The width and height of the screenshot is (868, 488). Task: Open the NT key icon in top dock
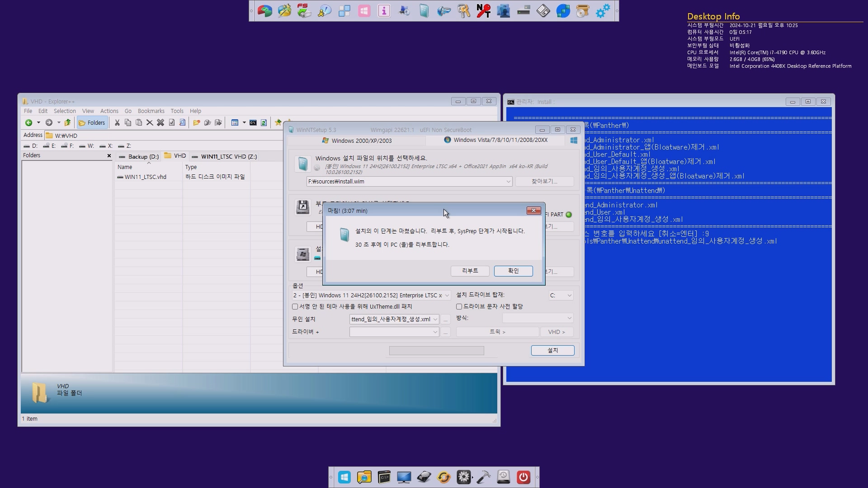click(x=483, y=10)
